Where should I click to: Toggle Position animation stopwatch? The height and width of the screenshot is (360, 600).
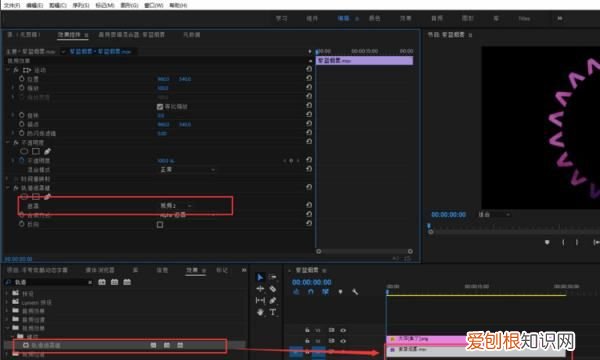[21, 78]
